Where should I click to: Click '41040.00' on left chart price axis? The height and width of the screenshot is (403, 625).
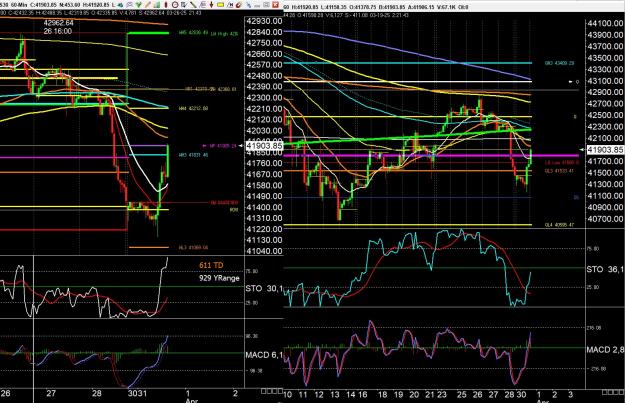coord(264,252)
